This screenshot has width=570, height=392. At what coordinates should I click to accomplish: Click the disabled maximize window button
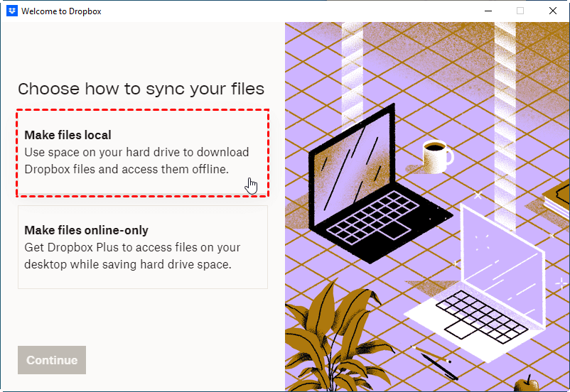point(520,11)
